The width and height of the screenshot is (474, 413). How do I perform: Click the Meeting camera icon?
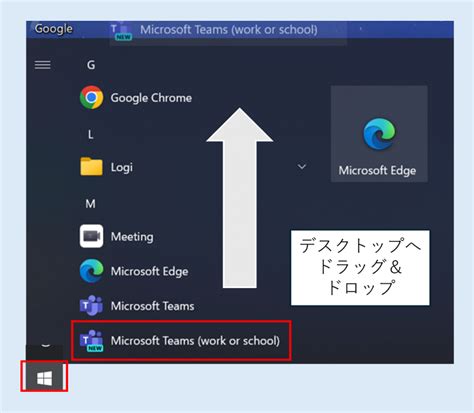coord(91,236)
